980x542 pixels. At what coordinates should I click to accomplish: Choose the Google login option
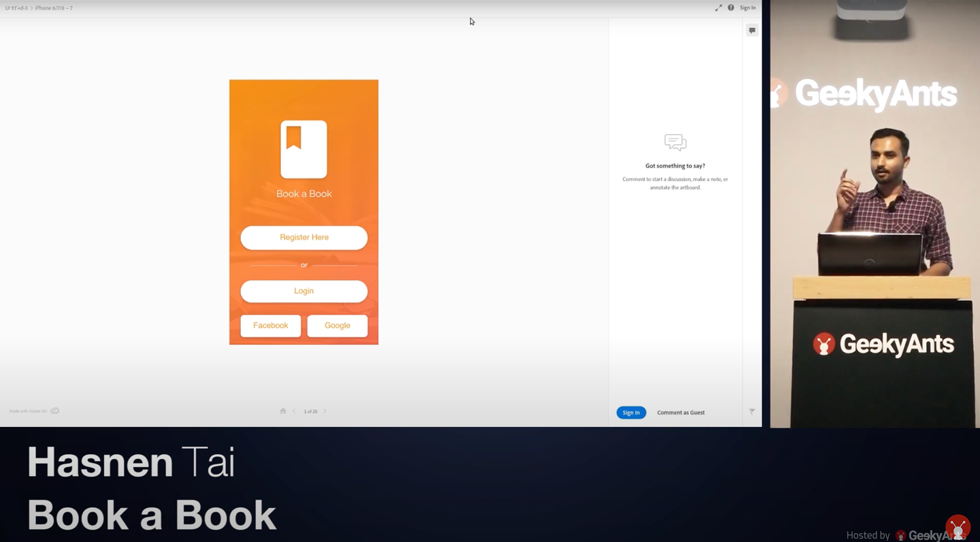point(337,325)
